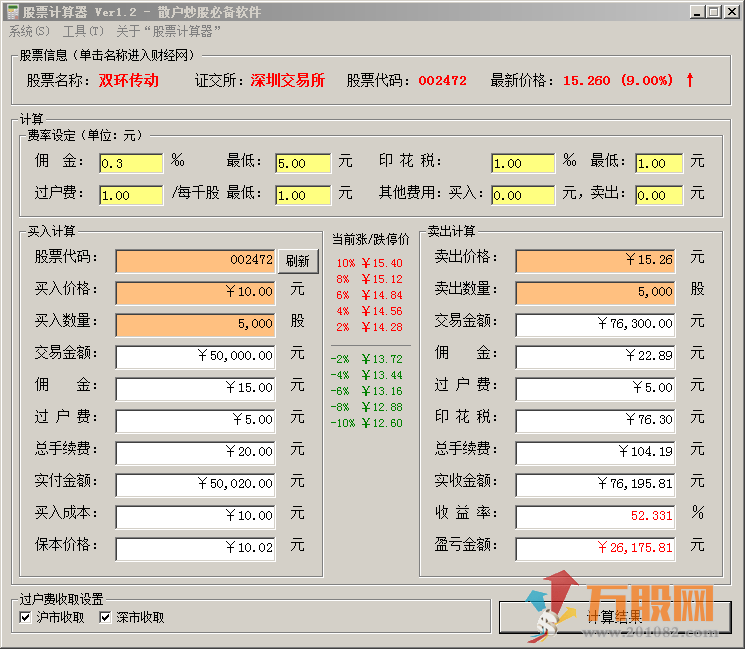
Task: Click the 印花税 rate field
Action: 523,163
